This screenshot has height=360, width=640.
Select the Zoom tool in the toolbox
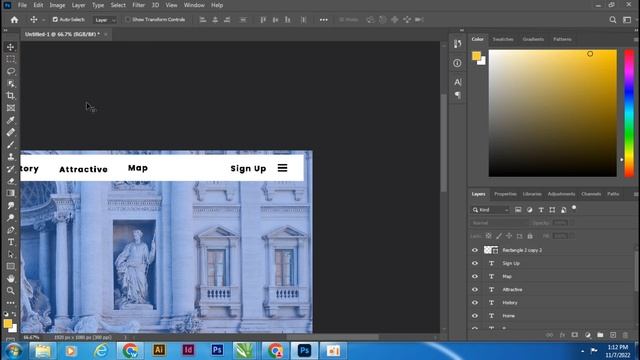[x=11, y=291]
